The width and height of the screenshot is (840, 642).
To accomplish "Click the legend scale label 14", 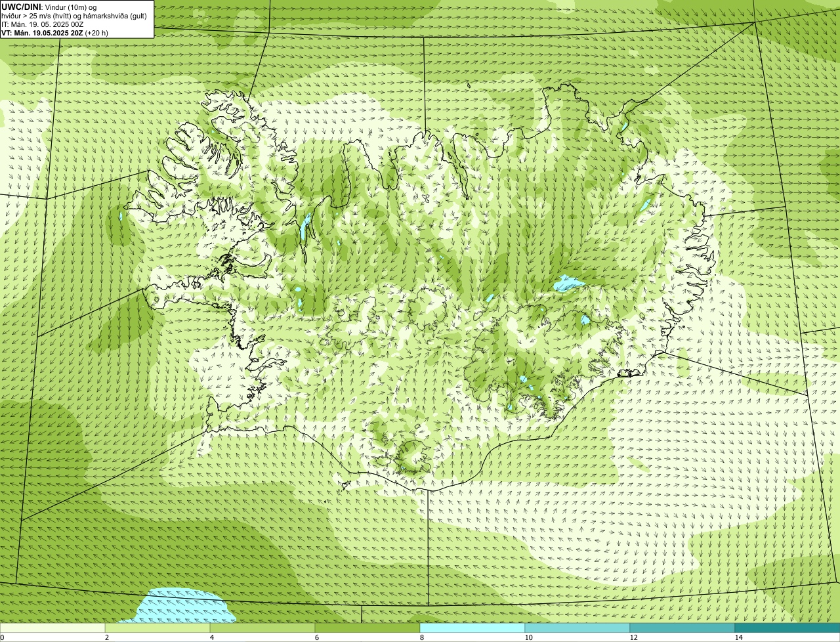I will 738,637.
